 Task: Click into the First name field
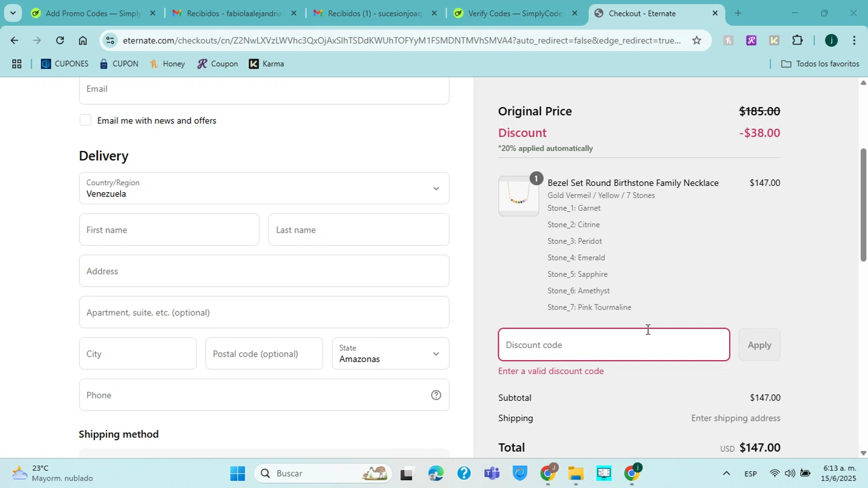coord(169,230)
